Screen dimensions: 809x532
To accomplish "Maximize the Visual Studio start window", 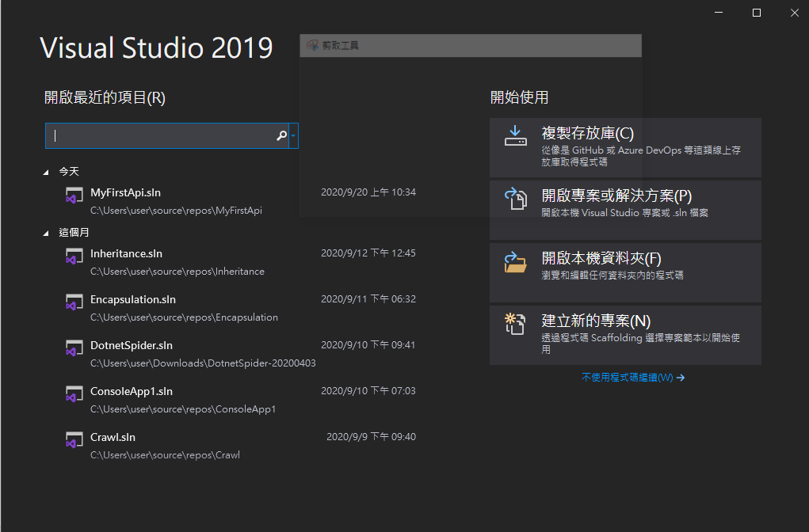I will coord(757,13).
